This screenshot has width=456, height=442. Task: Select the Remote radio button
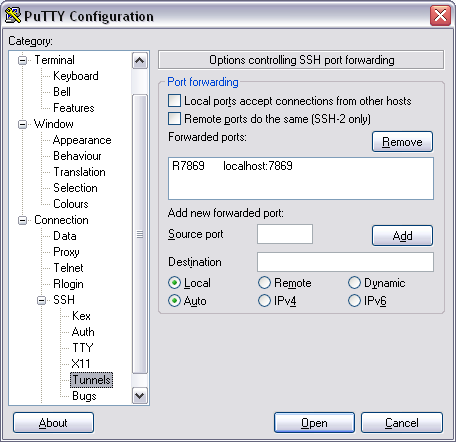tap(264, 283)
